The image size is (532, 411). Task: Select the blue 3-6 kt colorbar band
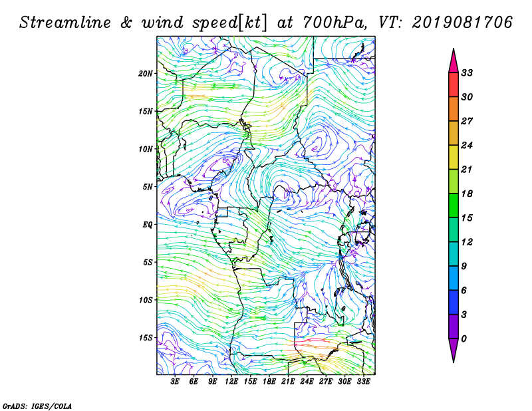pyautogui.click(x=454, y=302)
